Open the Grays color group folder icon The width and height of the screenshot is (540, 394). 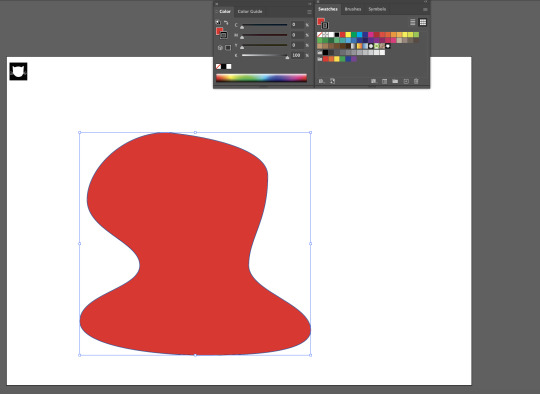point(320,52)
